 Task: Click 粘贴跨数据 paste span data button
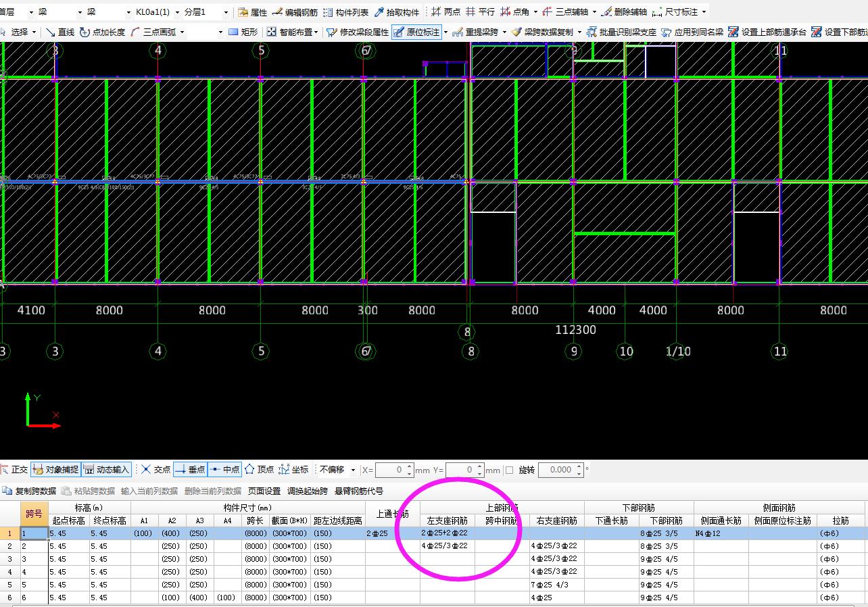click(x=88, y=491)
